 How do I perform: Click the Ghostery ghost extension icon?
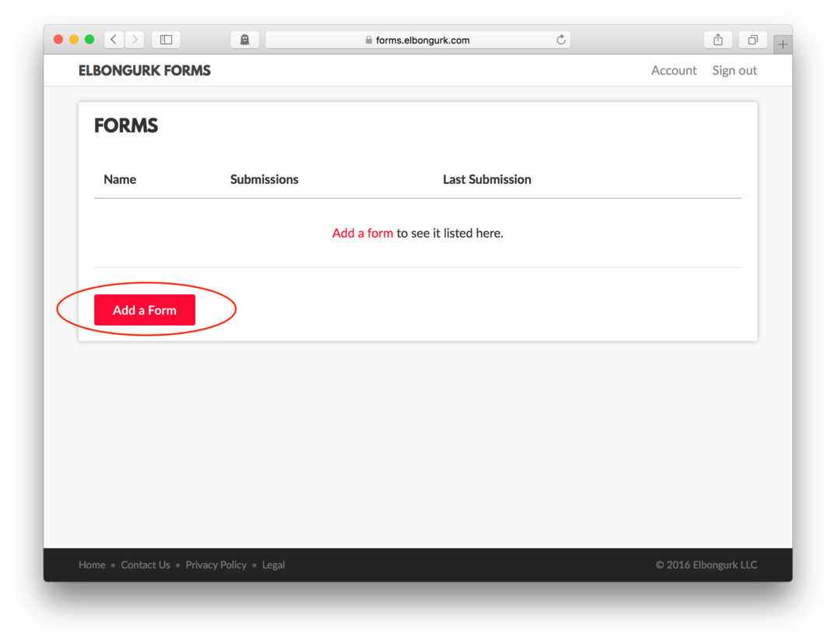point(244,40)
